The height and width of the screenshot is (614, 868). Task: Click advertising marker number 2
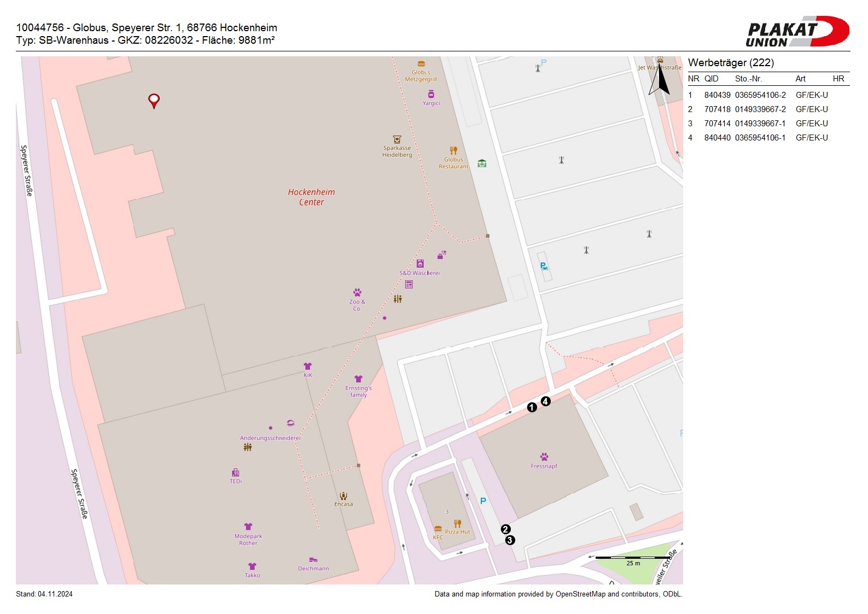click(x=505, y=529)
